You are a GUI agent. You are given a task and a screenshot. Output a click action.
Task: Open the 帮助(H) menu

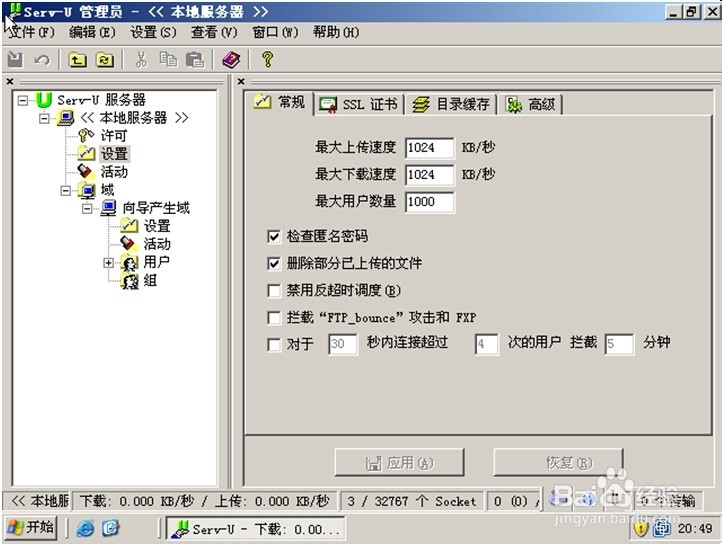[336, 32]
